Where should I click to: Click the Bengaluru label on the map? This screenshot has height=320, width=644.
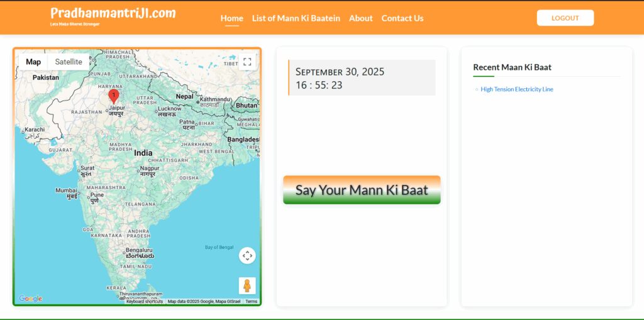coord(140,250)
